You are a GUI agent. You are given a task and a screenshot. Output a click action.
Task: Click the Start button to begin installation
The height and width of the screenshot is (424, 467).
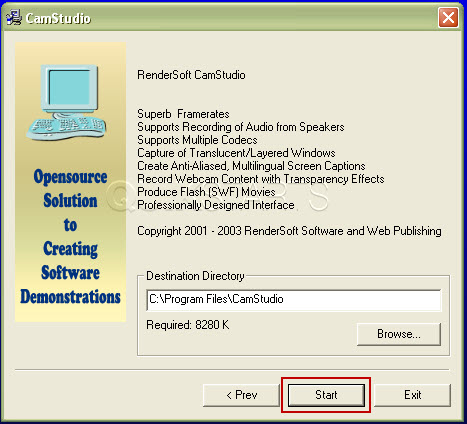tap(326, 395)
